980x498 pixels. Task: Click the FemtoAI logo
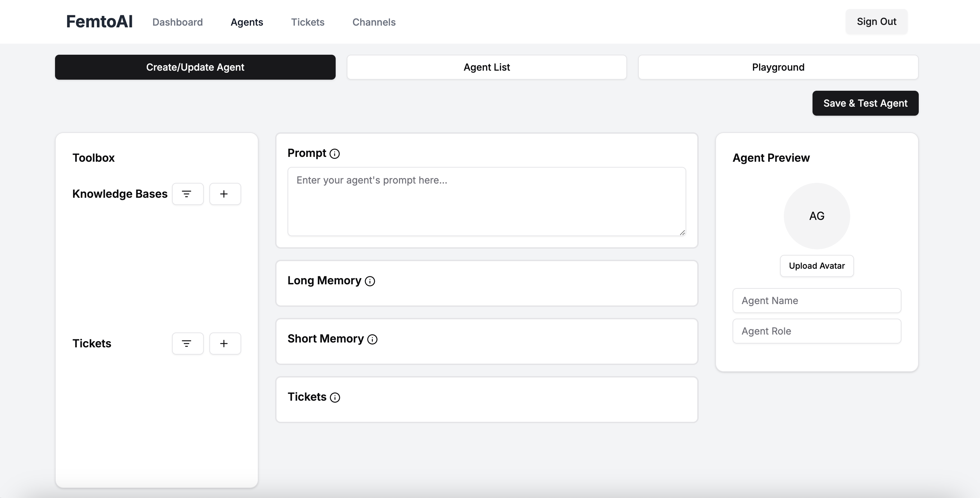point(99,22)
